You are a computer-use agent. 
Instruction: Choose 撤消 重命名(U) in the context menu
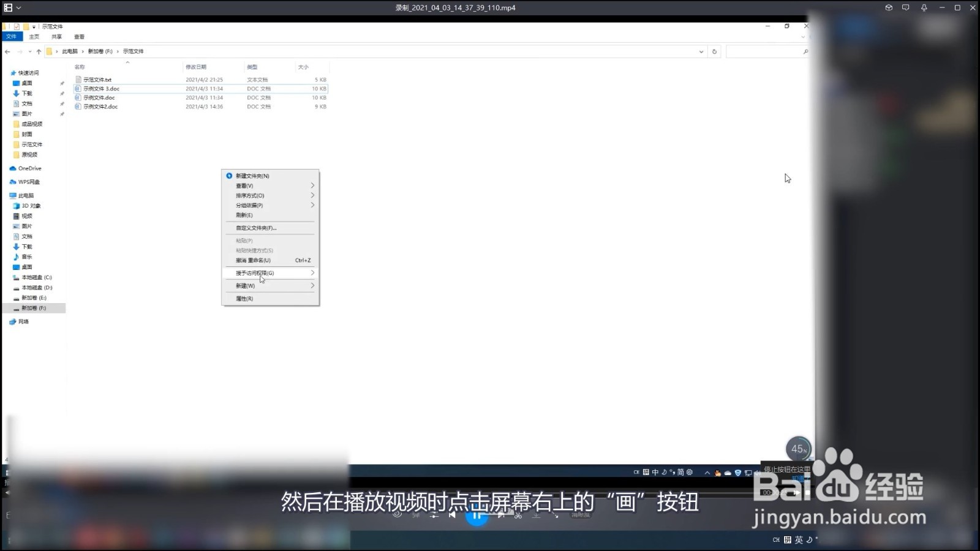point(270,260)
